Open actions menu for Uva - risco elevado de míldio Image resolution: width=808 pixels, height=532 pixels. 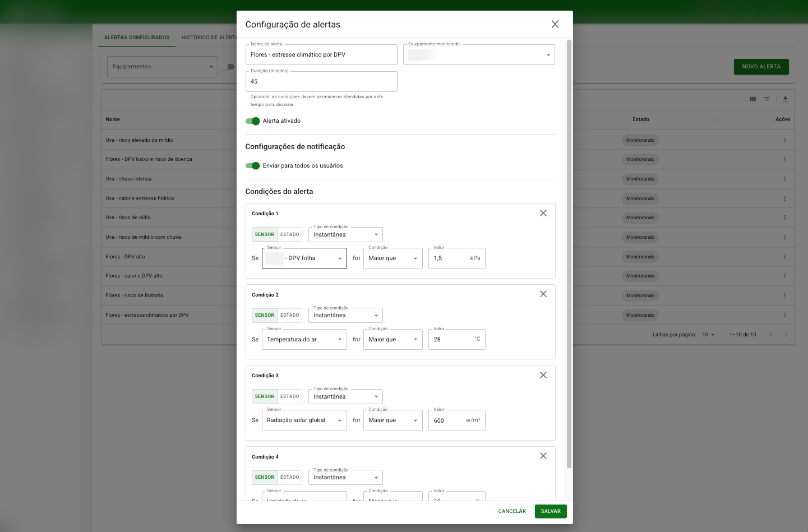[784, 140]
